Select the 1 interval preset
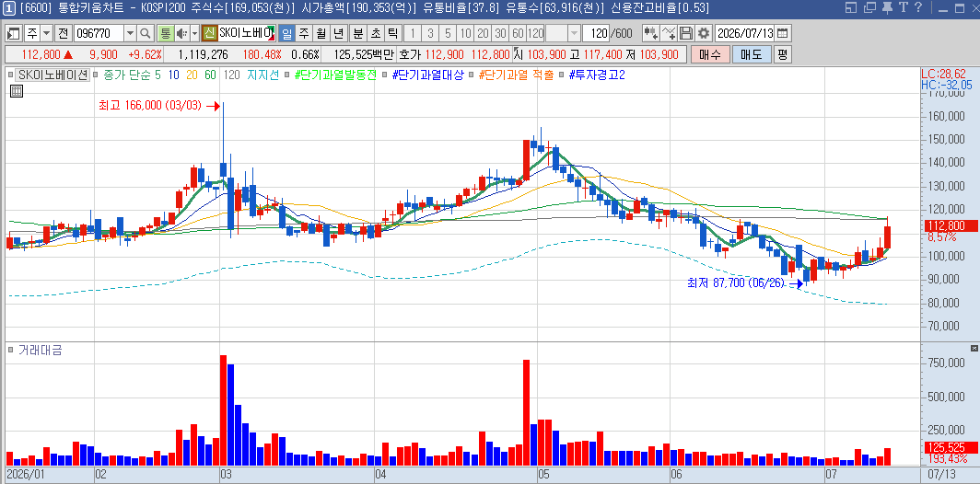 (414, 33)
